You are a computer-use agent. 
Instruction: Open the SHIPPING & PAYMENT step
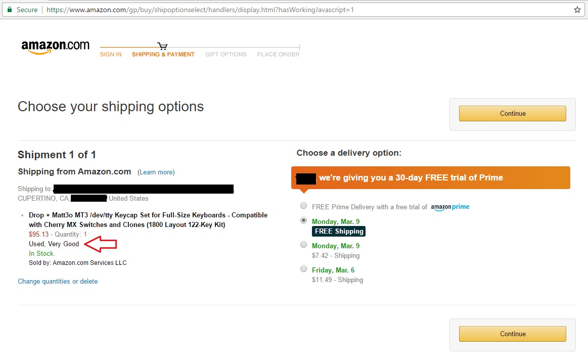pyautogui.click(x=163, y=55)
